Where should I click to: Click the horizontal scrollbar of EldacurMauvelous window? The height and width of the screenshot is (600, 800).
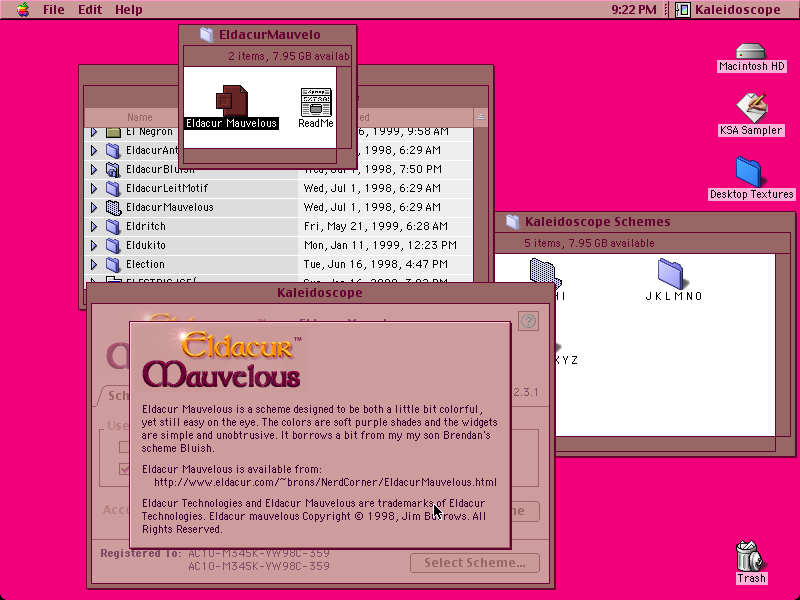260,156
